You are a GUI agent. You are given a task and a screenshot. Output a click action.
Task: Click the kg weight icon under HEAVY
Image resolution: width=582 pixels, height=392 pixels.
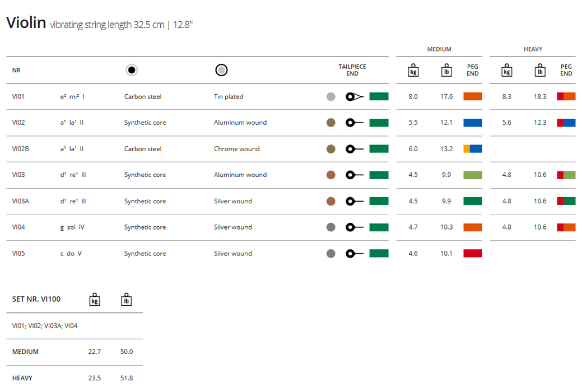click(x=506, y=71)
